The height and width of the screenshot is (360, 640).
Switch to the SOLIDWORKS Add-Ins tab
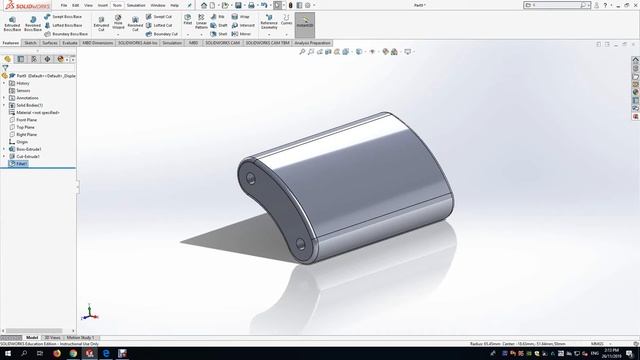click(138, 43)
